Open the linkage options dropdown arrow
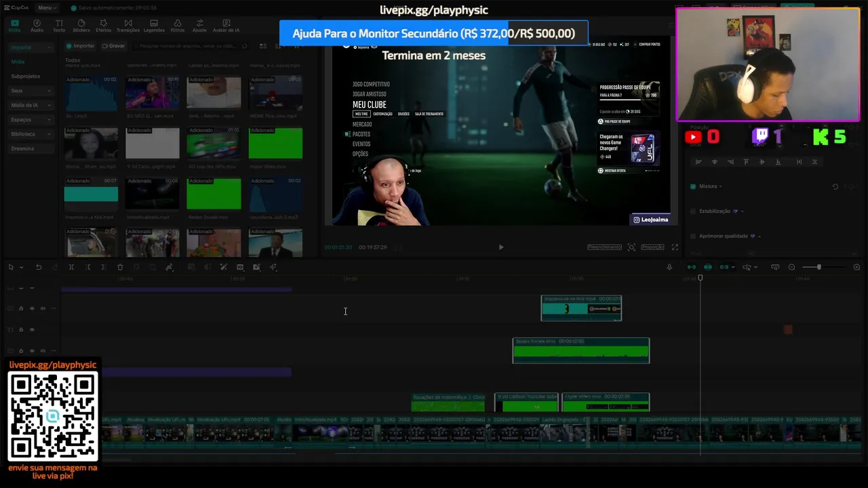 tap(733, 267)
